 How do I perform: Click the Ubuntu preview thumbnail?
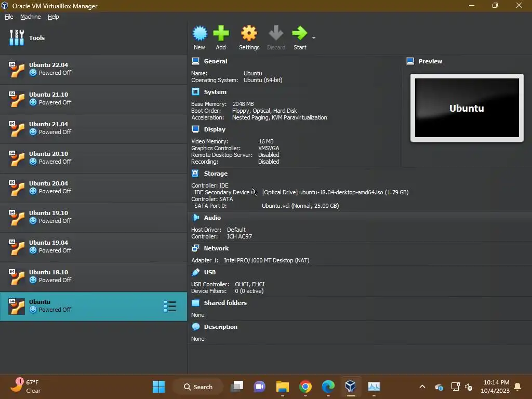click(x=467, y=108)
